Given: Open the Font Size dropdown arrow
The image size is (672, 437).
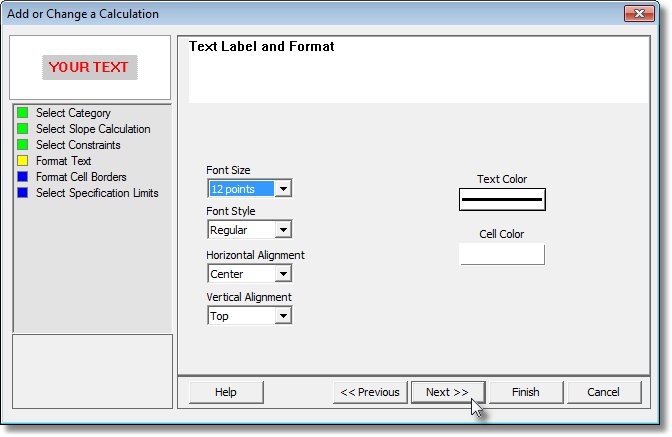Looking at the screenshot, I should point(283,189).
